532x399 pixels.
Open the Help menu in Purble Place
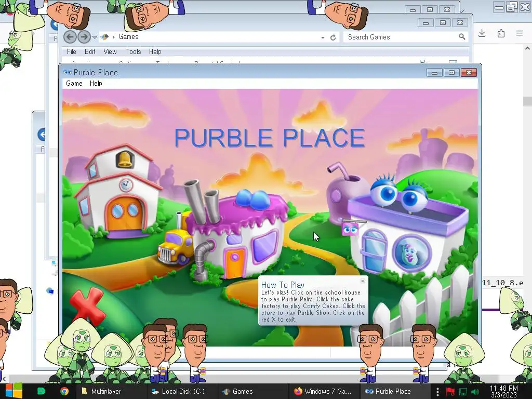point(96,84)
